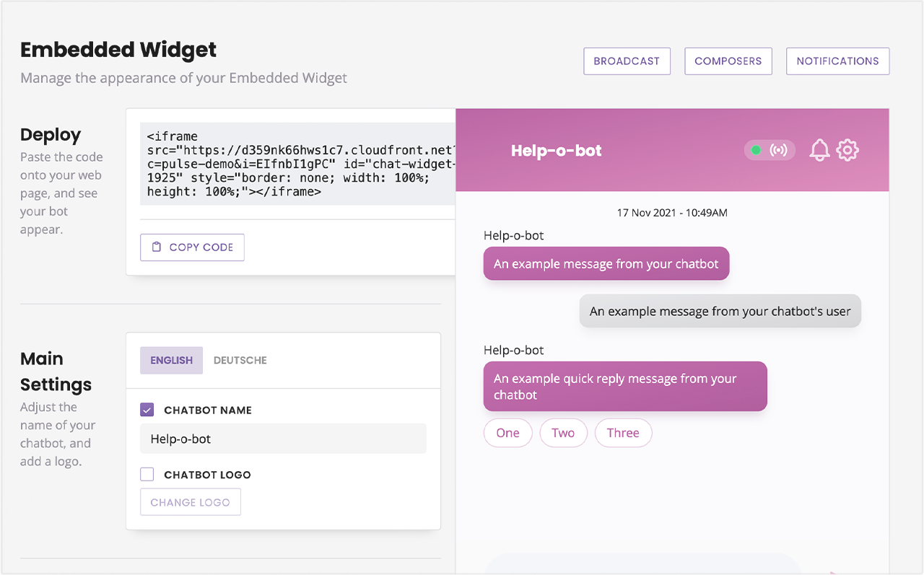This screenshot has width=924, height=575.
Task: Select quick reply option One
Action: pos(507,433)
